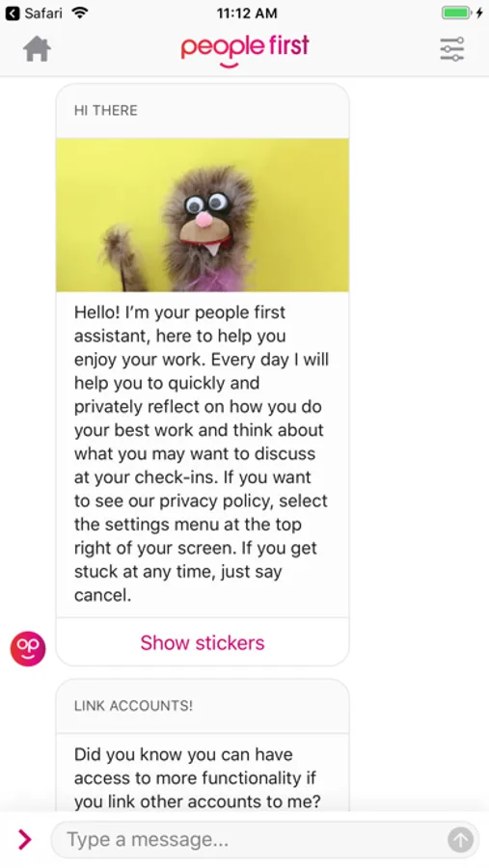Image resolution: width=489 pixels, height=868 pixels.
Task: Tap the 11:12 AM clock
Action: (246, 13)
